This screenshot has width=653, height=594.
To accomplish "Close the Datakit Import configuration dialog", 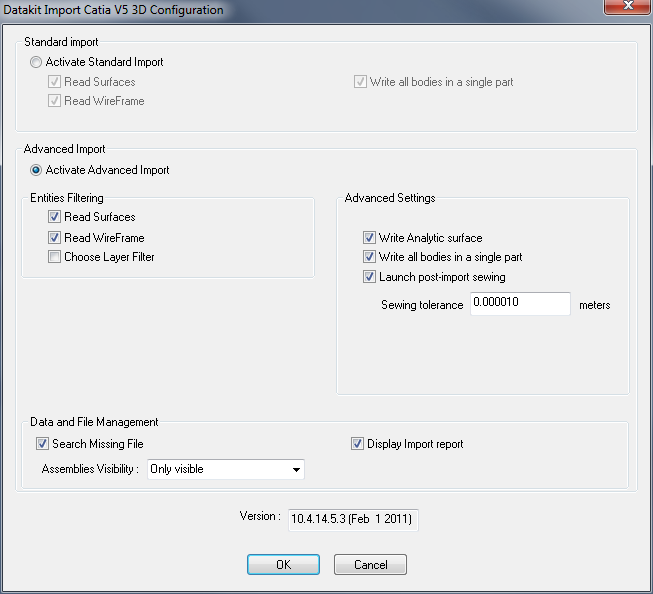I will 628,6.
